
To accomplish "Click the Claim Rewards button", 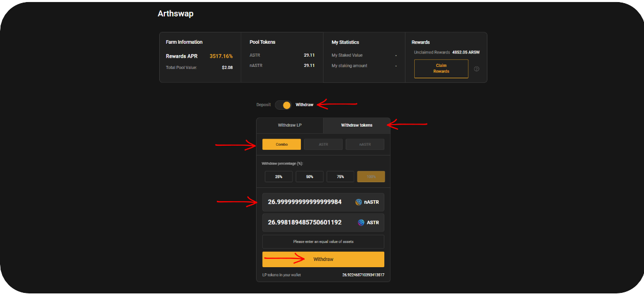I will [x=441, y=68].
